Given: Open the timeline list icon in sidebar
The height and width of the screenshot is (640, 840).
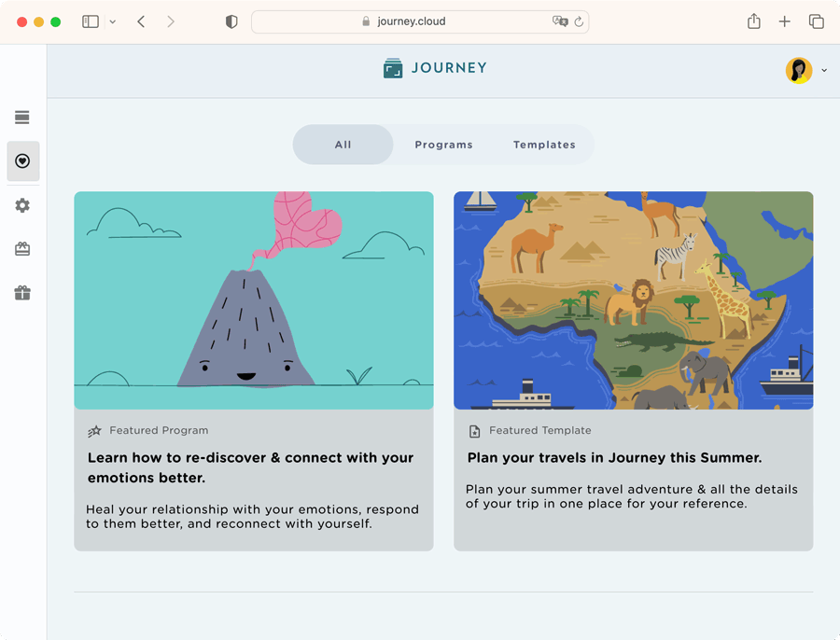Looking at the screenshot, I should 22,118.
